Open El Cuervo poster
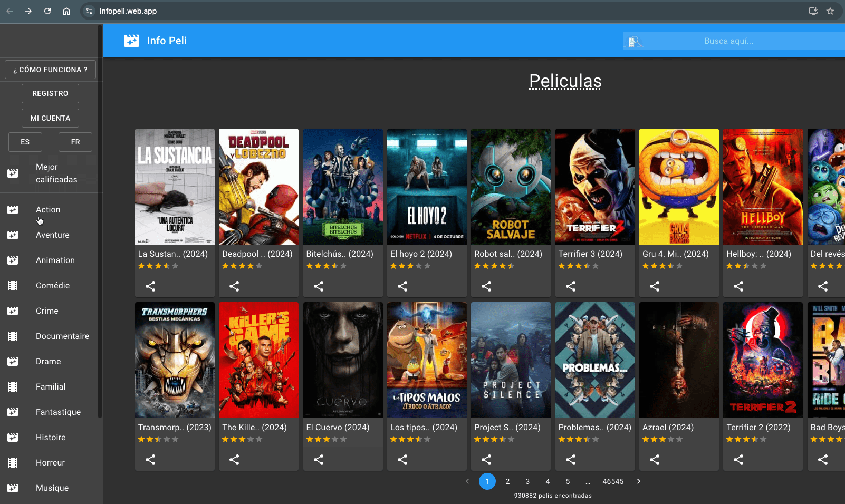Image resolution: width=845 pixels, height=504 pixels. [x=343, y=360]
